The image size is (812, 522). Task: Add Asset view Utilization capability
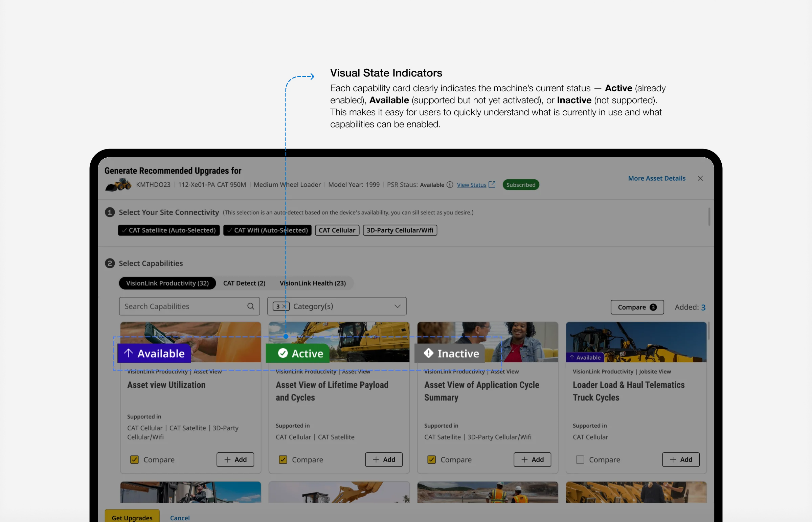tap(235, 460)
